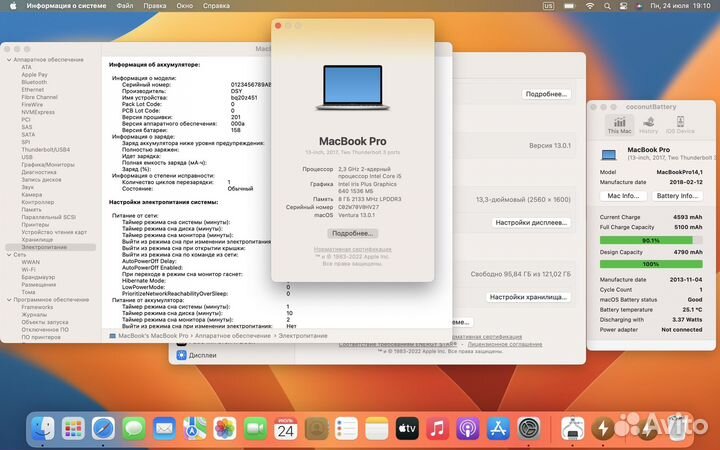
Task: Click Подробнее… button in settings window
Action: pyautogui.click(x=546, y=94)
